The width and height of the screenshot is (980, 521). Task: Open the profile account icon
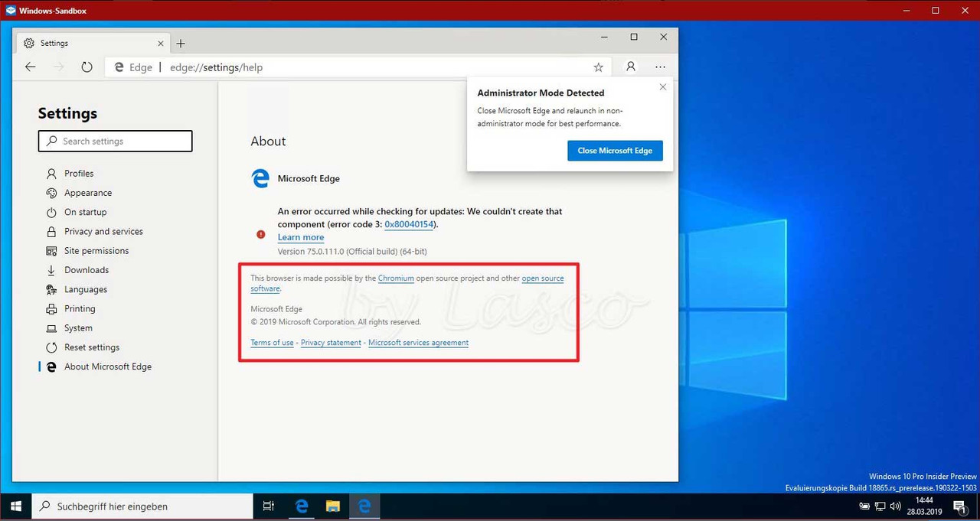click(x=631, y=67)
